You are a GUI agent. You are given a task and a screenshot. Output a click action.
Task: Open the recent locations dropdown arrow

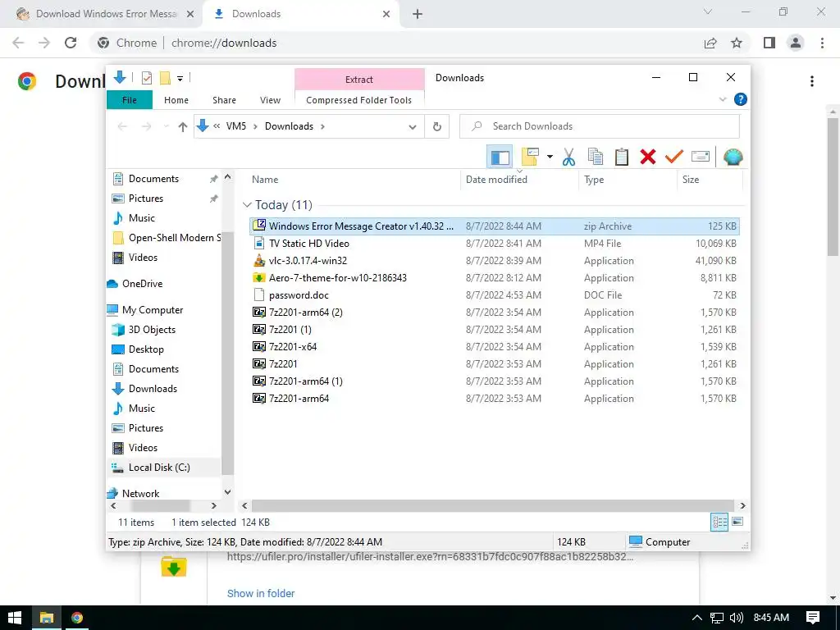[166, 126]
